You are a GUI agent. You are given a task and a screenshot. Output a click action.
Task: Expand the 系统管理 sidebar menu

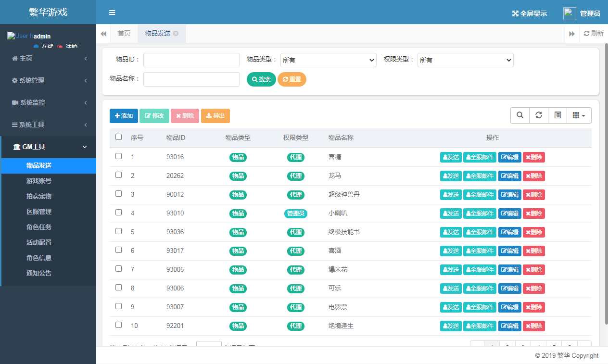[x=48, y=80]
